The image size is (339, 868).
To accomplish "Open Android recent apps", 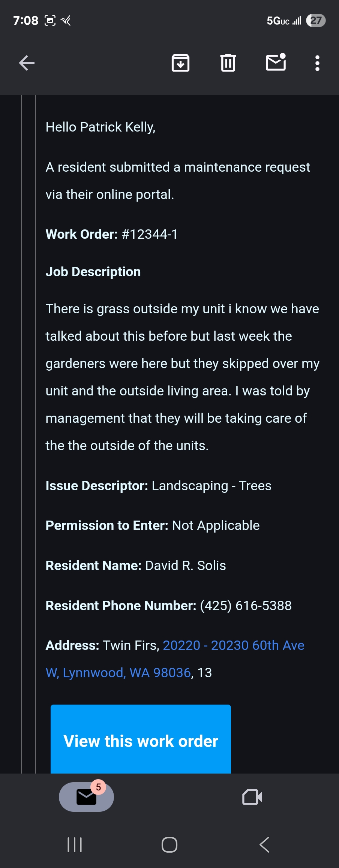I will pos(75,845).
